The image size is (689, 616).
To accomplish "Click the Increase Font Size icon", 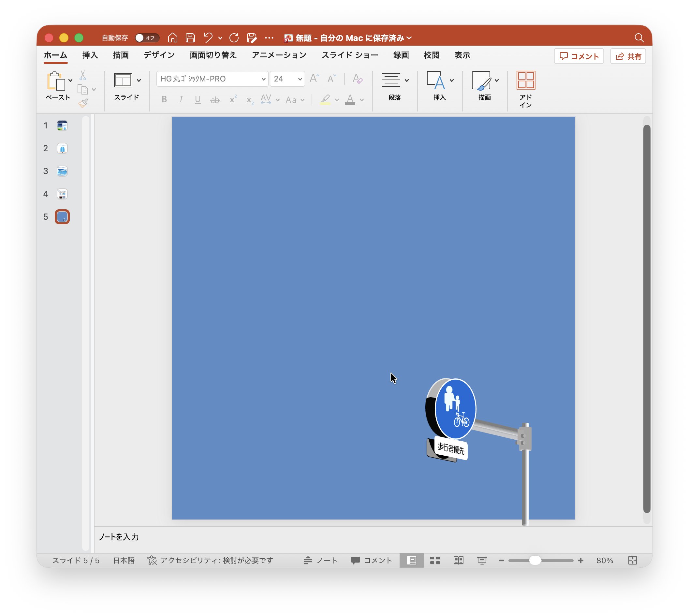I will pyautogui.click(x=314, y=79).
